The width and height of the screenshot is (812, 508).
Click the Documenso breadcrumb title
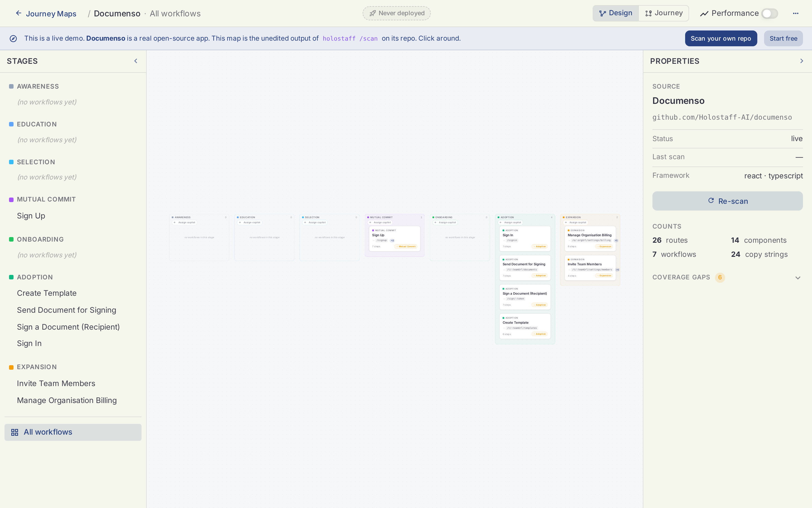pos(117,14)
